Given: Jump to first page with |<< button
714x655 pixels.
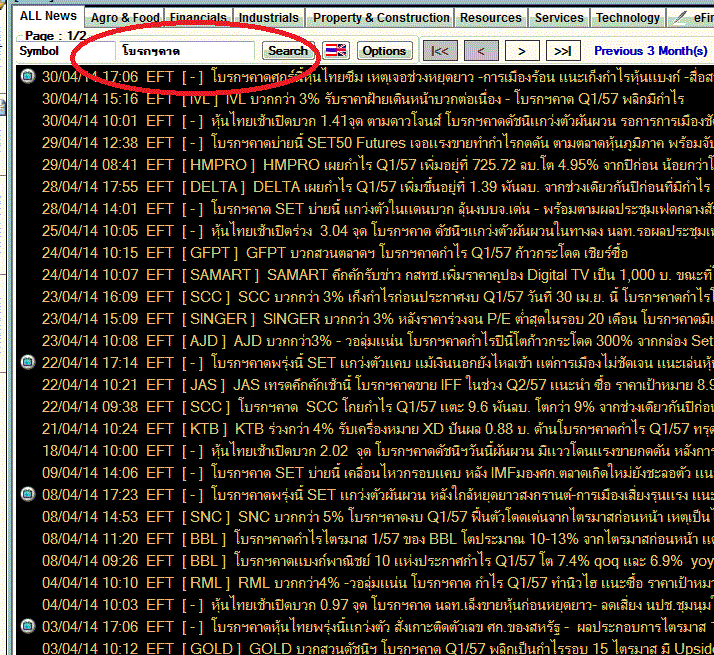Looking at the screenshot, I should pos(440,51).
